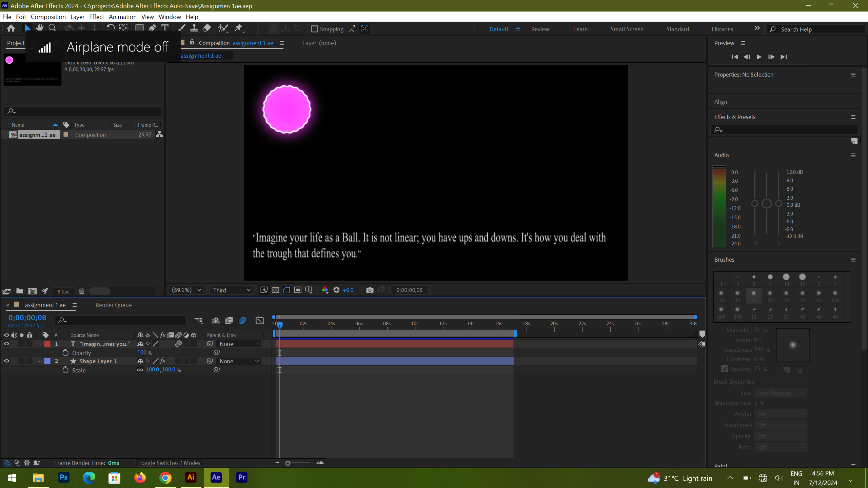The width and height of the screenshot is (868, 488).
Task: Create a new folder in Project panel
Action: tap(20, 291)
